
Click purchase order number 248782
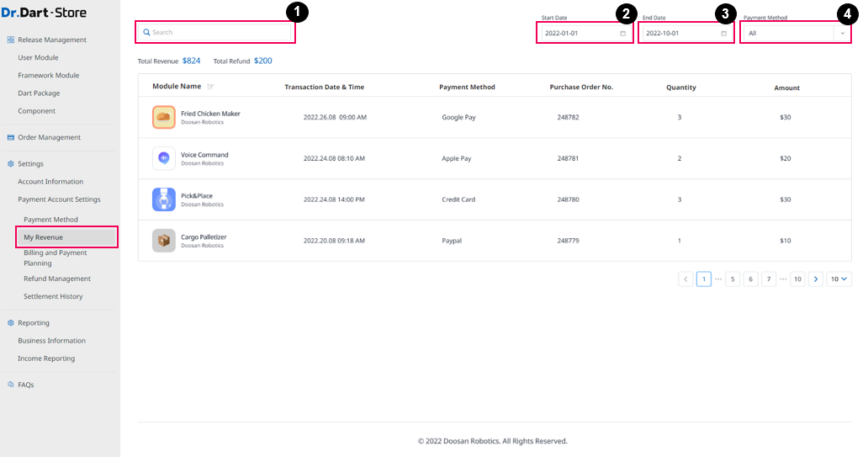[568, 118]
